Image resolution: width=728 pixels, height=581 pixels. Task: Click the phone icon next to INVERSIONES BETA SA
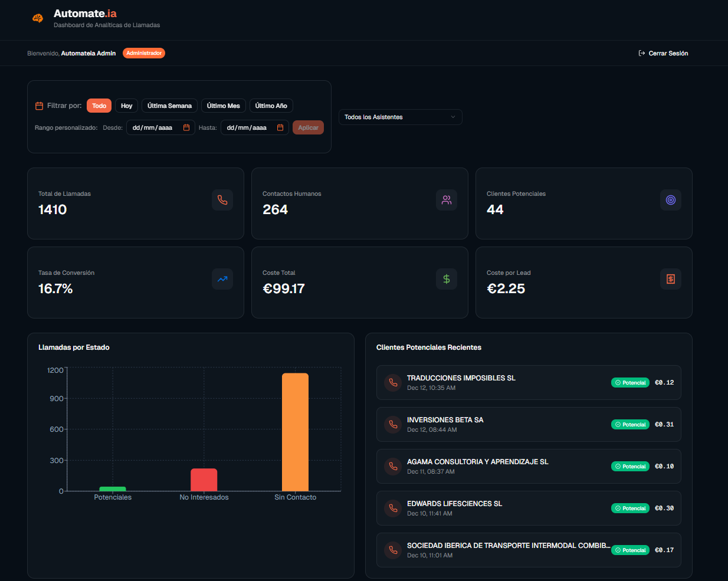[392, 424]
